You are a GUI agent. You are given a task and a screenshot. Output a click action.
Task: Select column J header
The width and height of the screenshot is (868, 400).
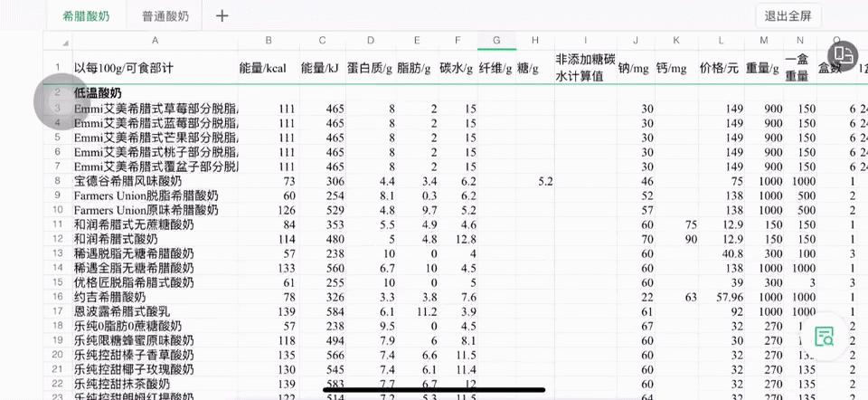click(x=636, y=41)
